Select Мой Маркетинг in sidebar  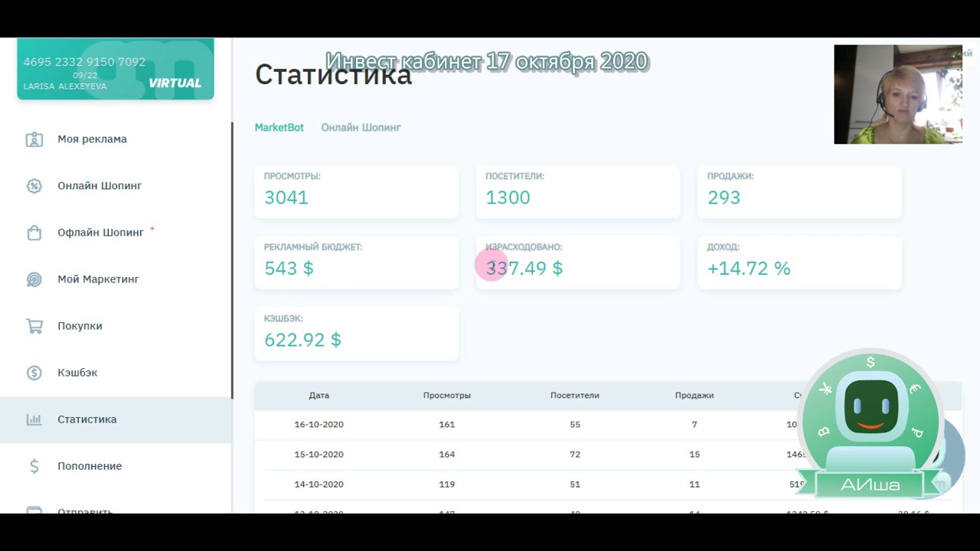pos(98,279)
